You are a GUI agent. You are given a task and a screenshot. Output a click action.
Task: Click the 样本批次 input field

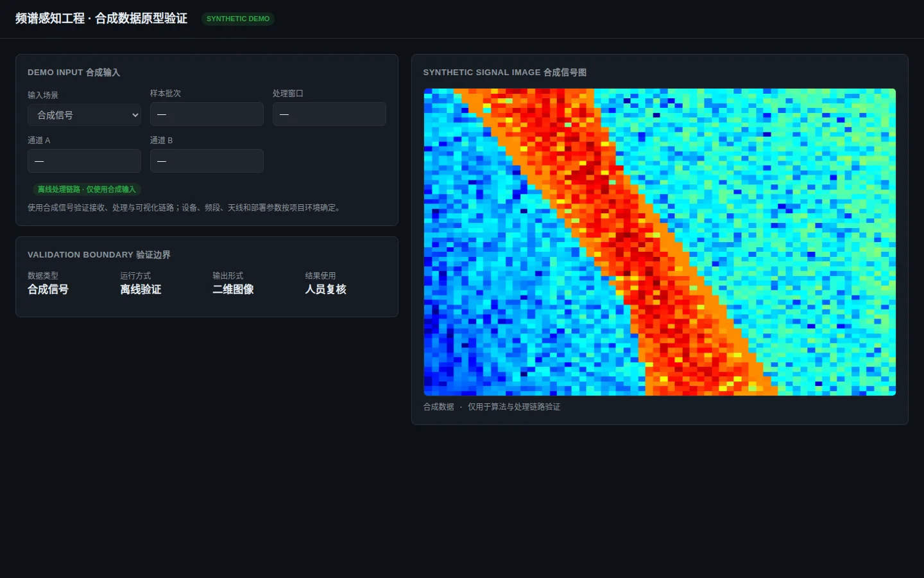tap(207, 114)
